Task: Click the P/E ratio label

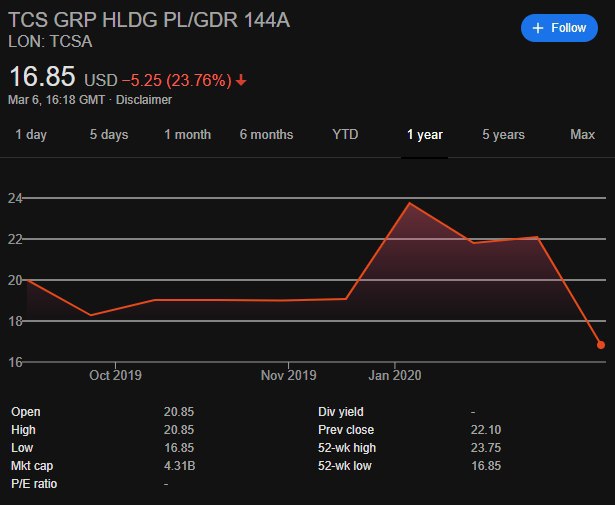Action: (34, 484)
